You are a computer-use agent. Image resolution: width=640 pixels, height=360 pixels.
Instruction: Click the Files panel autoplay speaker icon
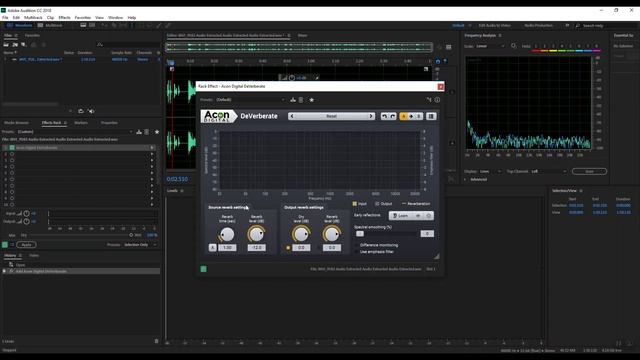pos(91,111)
